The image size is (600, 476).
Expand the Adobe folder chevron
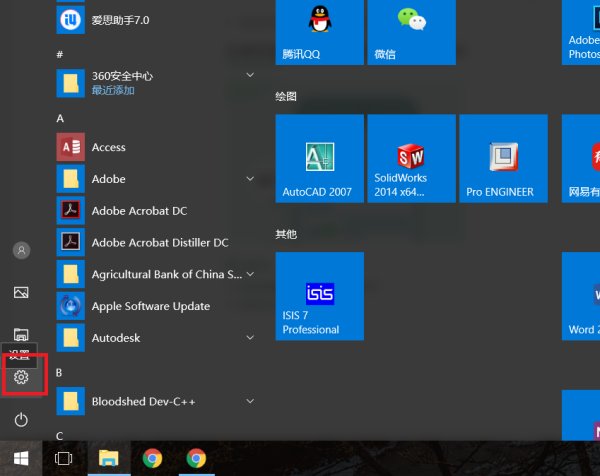click(x=250, y=179)
